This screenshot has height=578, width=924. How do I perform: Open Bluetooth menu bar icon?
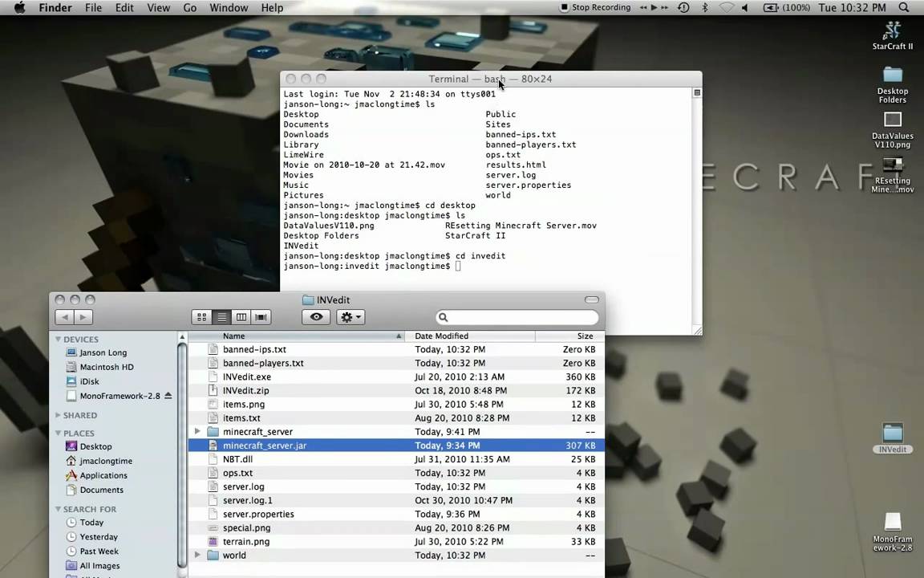click(x=705, y=8)
